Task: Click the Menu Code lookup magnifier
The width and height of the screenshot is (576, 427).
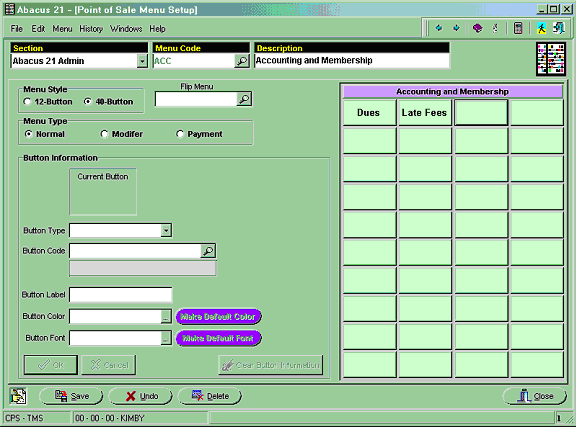Action: pos(242,61)
